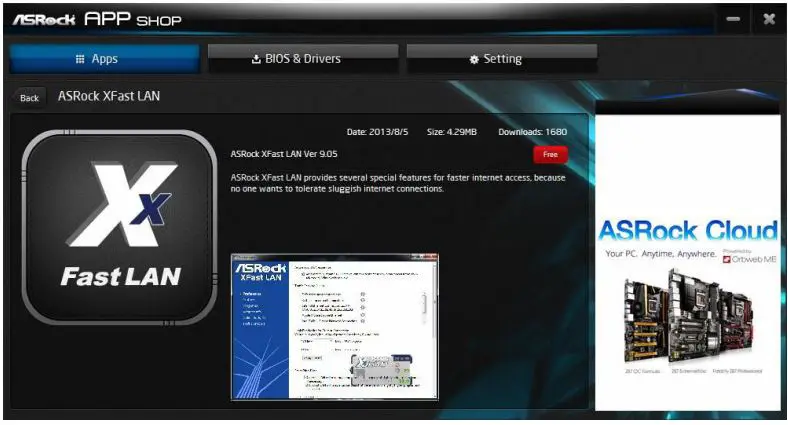Click the 'Date: 2013/8/5' text

[x=377, y=132]
